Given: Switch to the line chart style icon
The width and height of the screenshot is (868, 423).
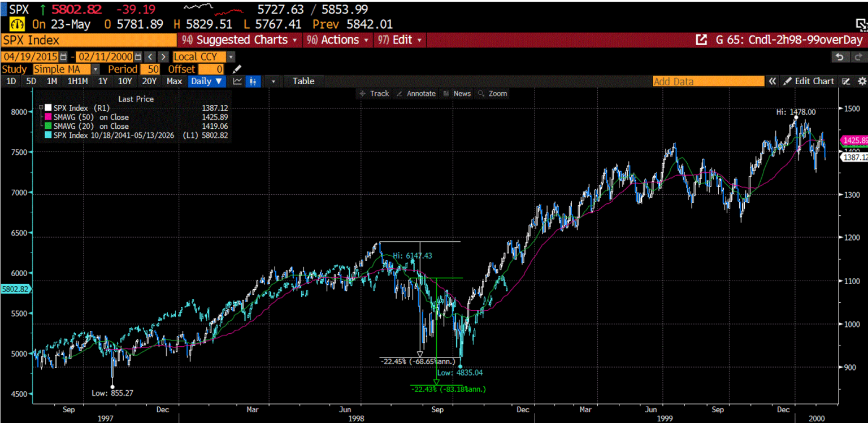Looking at the screenshot, I should click(x=238, y=81).
